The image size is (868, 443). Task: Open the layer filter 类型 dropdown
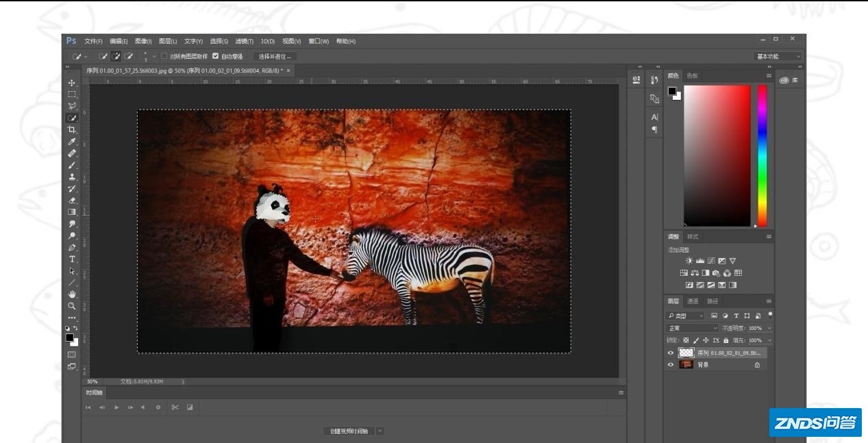pos(686,316)
